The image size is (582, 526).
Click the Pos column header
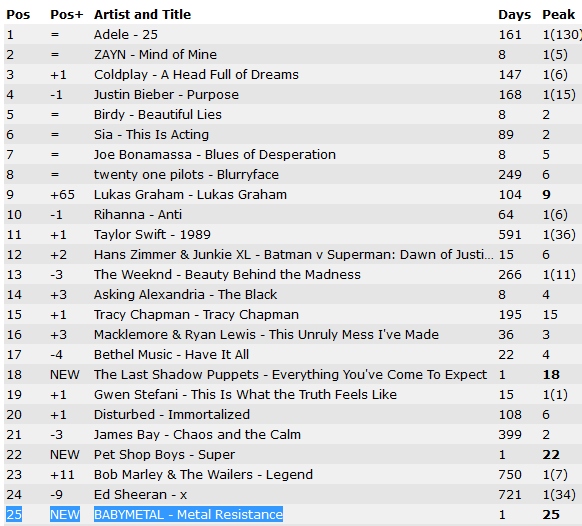[18, 14]
